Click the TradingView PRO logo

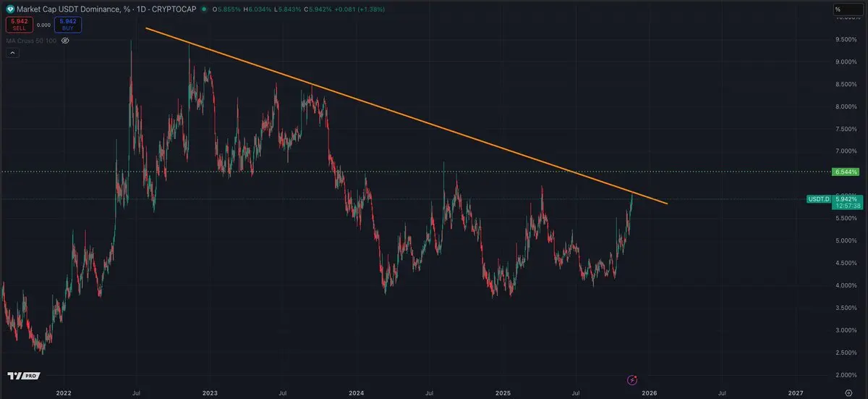24,376
